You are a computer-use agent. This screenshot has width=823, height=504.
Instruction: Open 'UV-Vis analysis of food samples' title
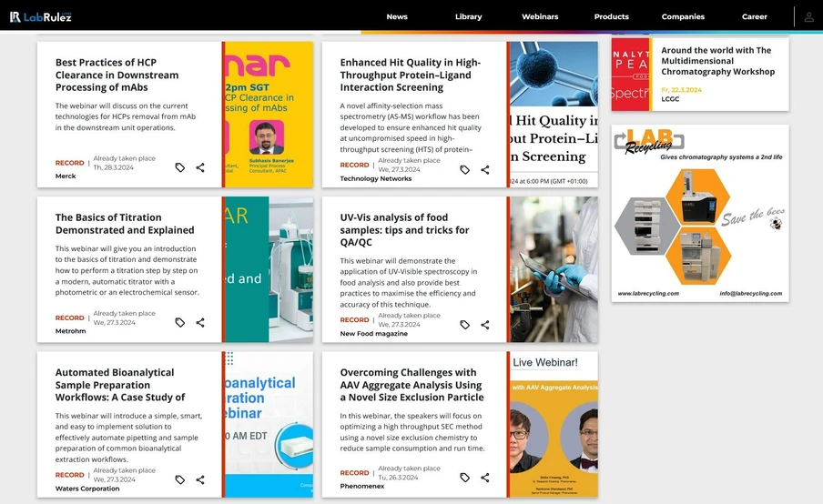405,229
